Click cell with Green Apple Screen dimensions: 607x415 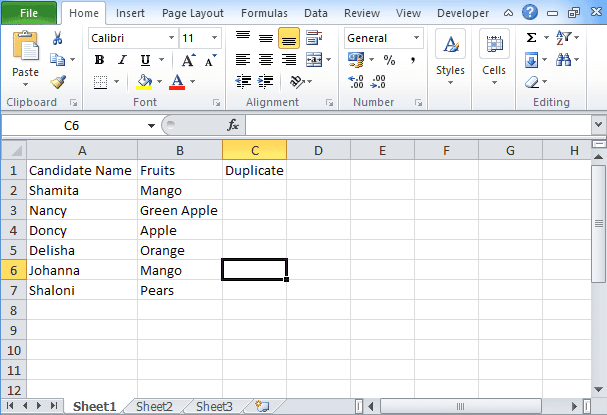point(180,210)
